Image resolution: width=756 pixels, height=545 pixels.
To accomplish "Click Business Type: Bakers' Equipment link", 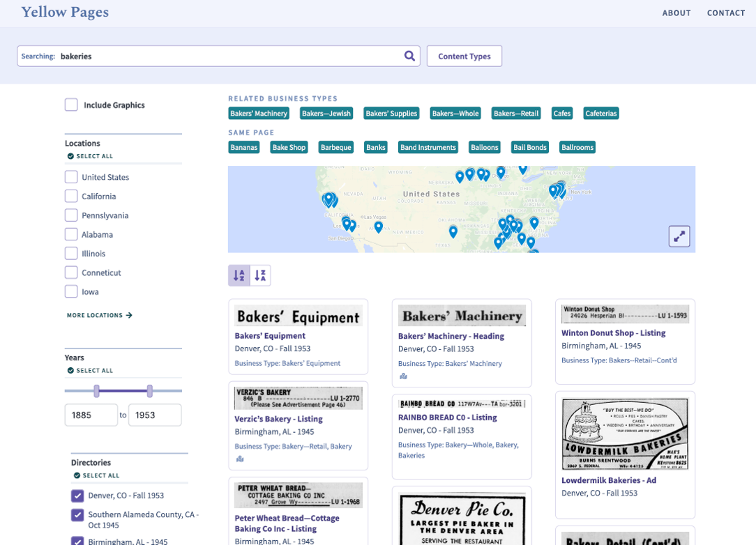I will coord(287,363).
